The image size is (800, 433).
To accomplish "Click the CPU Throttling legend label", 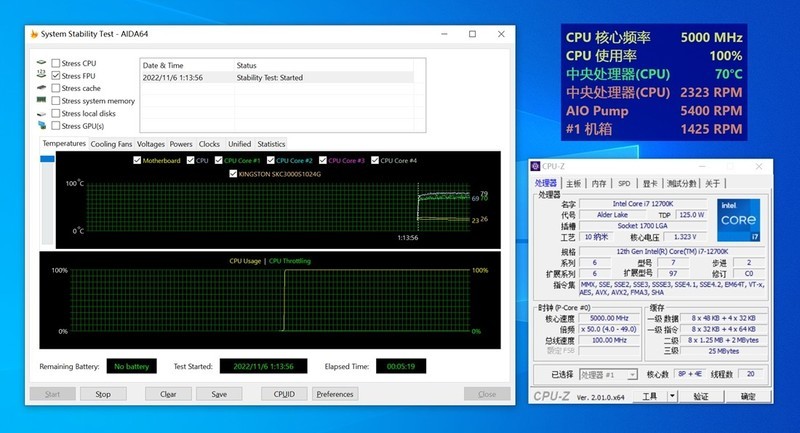I will [x=289, y=261].
